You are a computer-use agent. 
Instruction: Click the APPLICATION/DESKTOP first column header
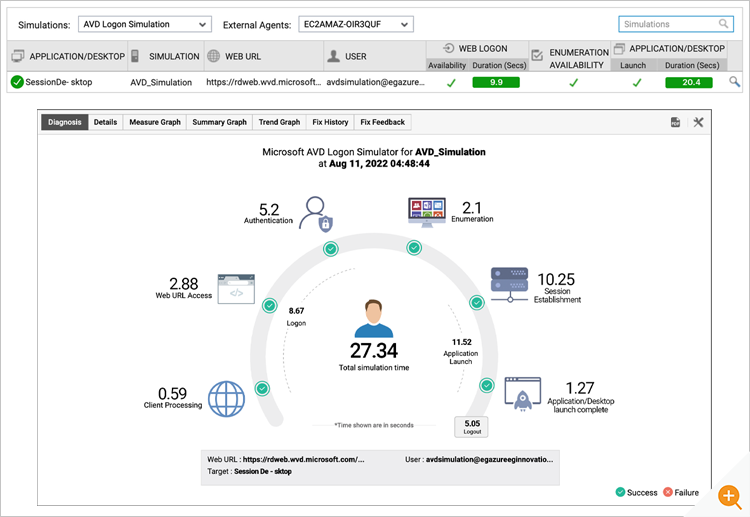point(68,56)
